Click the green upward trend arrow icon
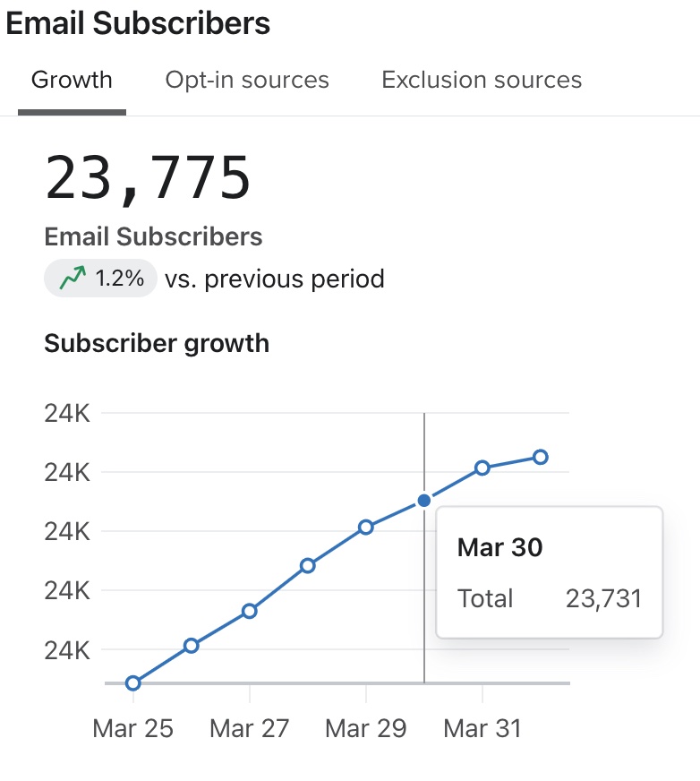This screenshot has height=781, width=700. click(x=73, y=279)
